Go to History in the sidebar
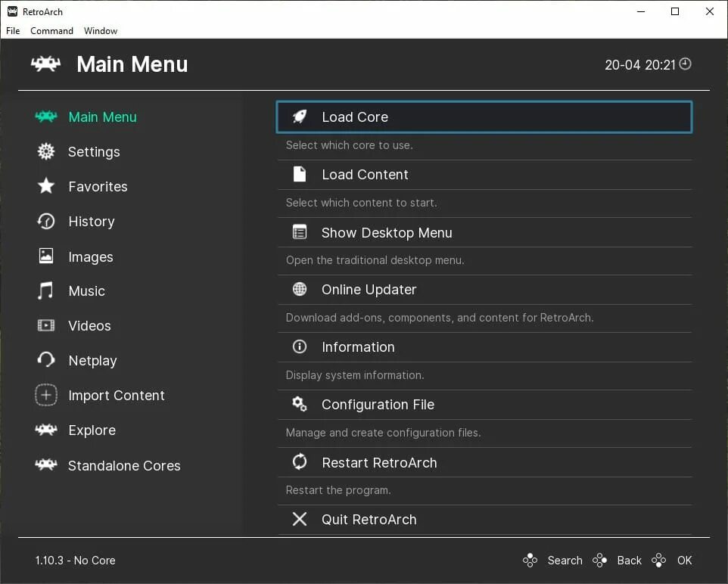 (x=91, y=222)
